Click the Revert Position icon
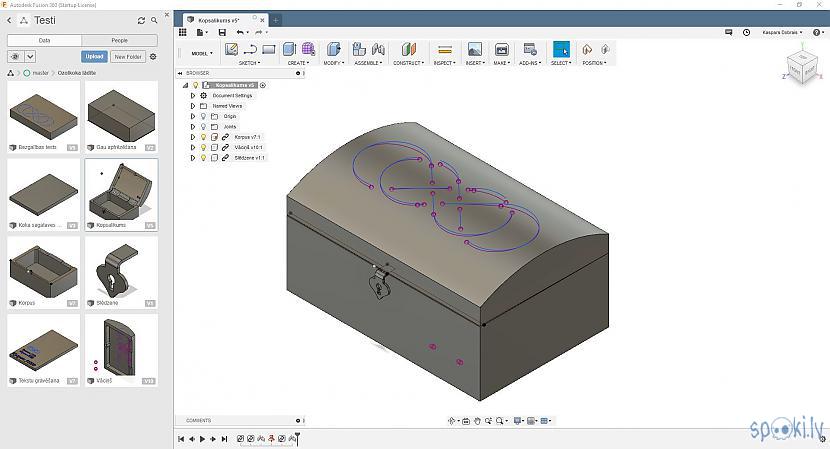This screenshot has width=830, height=449. 605,49
